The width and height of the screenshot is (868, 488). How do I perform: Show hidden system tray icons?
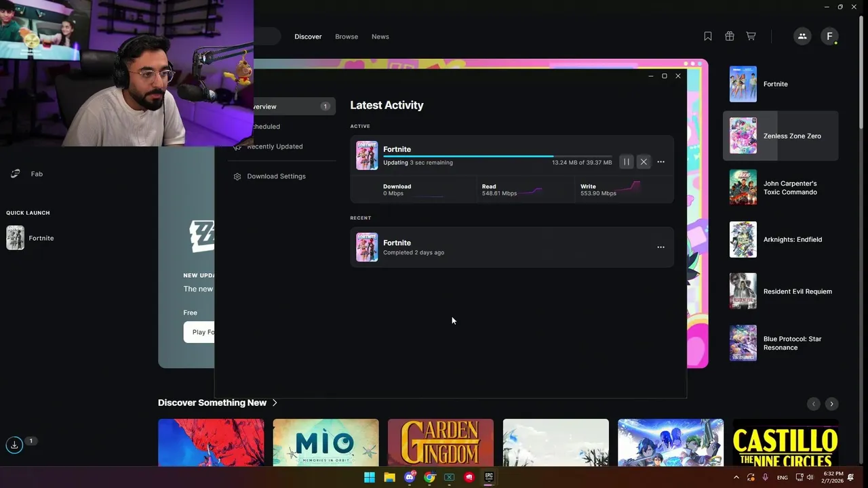pyautogui.click(x=736, y=477)
